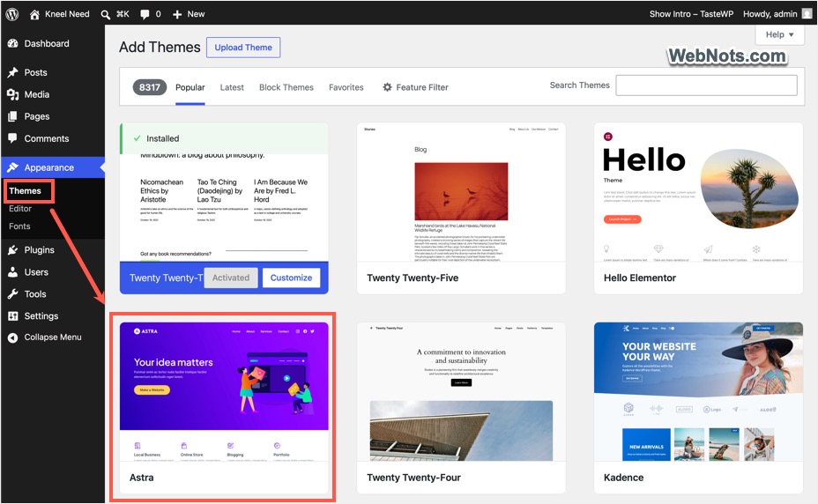Screen dimensions: 818x504
Task: Open Themes submenu item
Action: point(25,191)
